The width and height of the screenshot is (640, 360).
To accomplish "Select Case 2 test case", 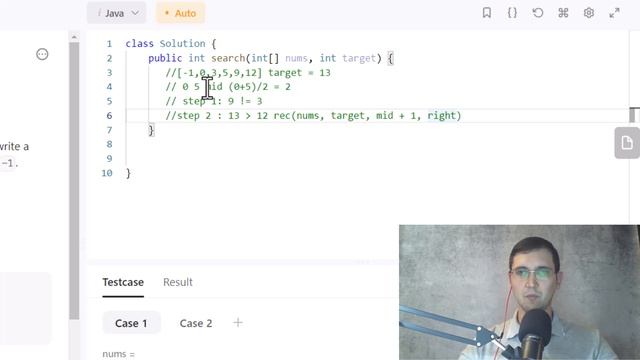I will point(196,323).
